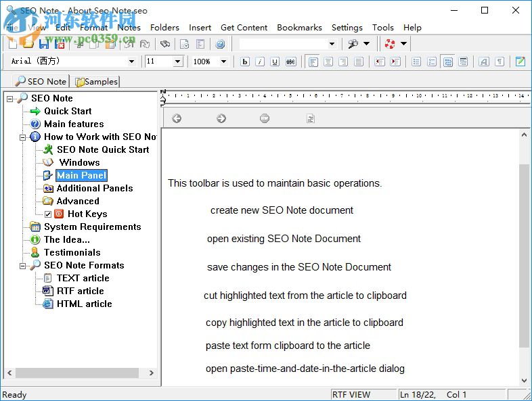Apply numbered list formatting

pyautogui.click(x=432, y=62)
